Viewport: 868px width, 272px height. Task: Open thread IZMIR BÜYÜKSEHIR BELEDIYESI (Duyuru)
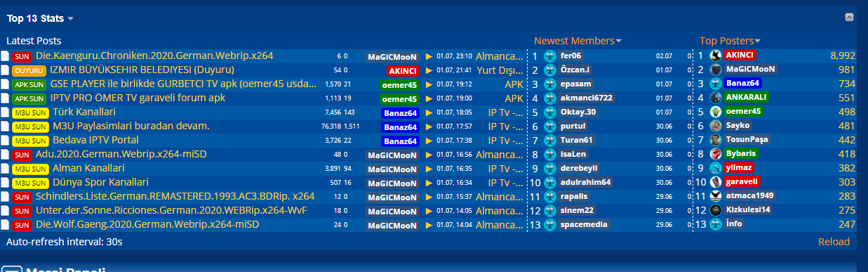click(142, 70)
